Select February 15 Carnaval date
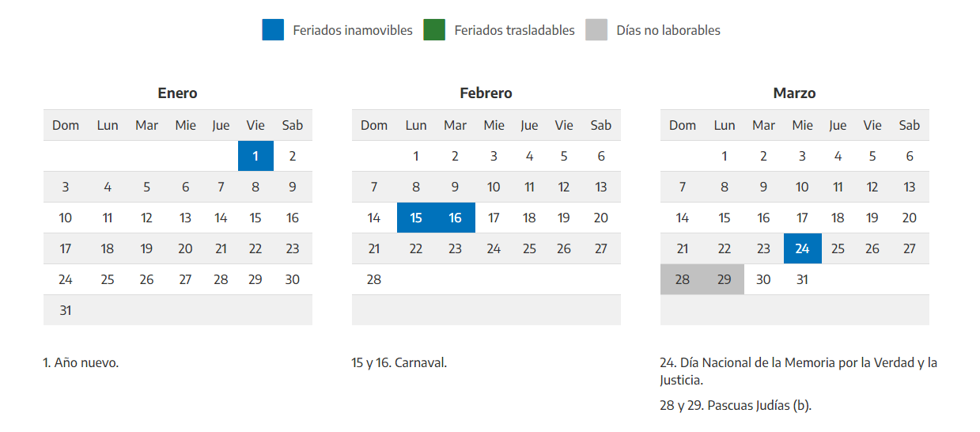980x432 pixels. tap(416, 218)
